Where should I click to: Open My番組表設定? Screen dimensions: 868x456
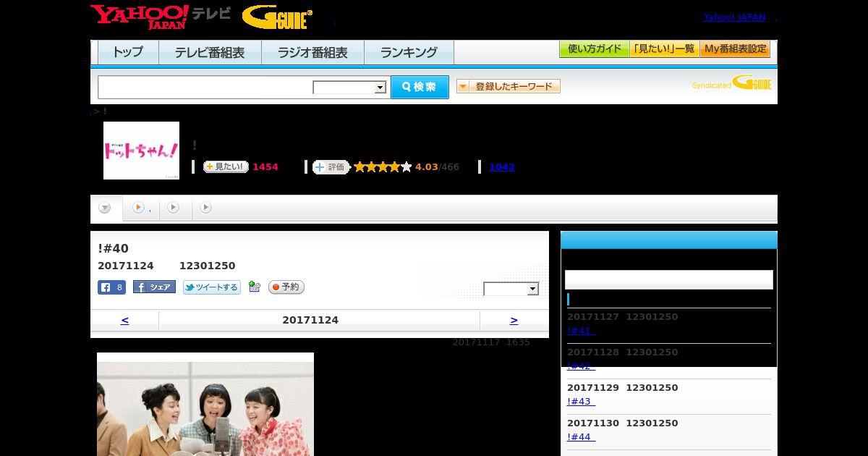click(735, 49)
